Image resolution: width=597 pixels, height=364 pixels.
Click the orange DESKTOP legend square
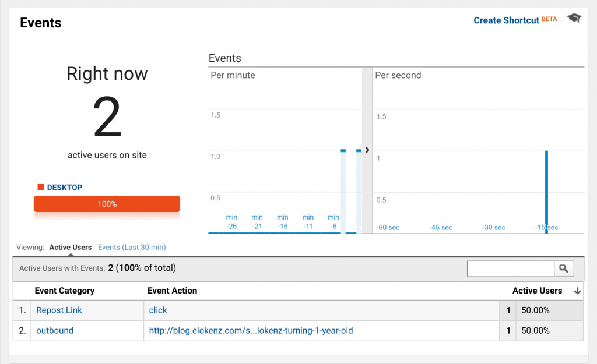pos(40,188)
